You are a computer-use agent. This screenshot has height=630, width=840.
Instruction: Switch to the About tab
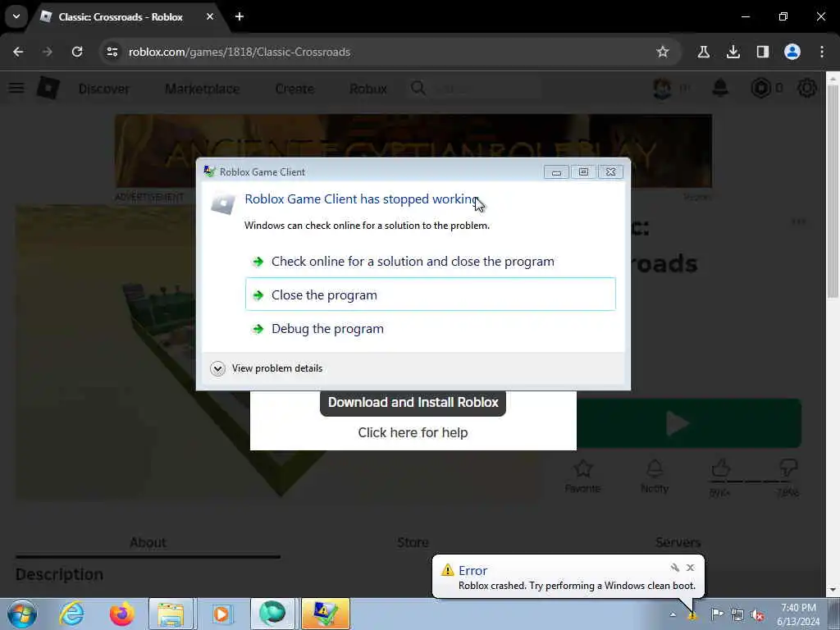click(148, 543)
